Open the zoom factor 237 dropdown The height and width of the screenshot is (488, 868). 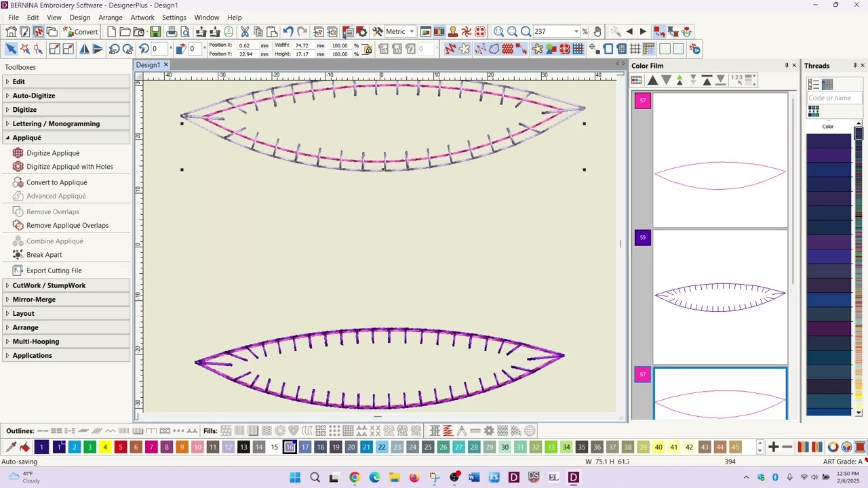tap(576, 32)
